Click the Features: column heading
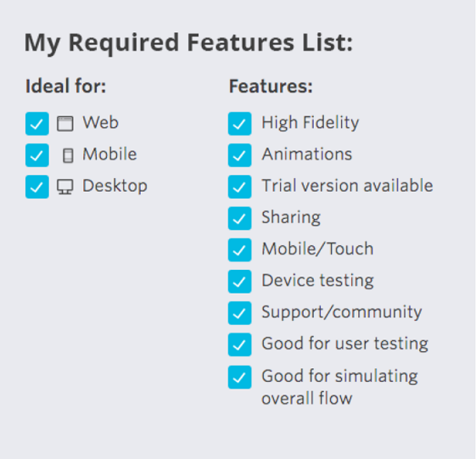The height and width of the screenshot is (459, 476). click(x=271, y=87)
